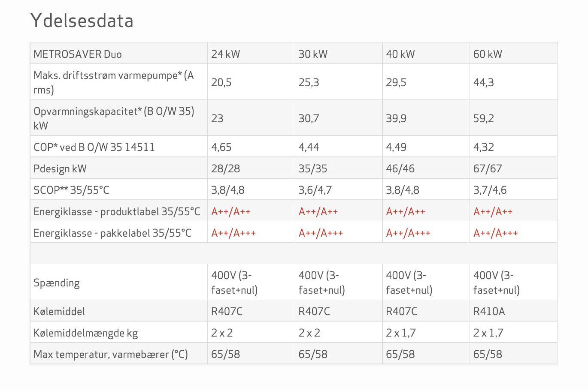Click the Kølemiddelmængde kg row label
Image resolution: width=588 pixels, height=391 pixels.
point(86,333)
